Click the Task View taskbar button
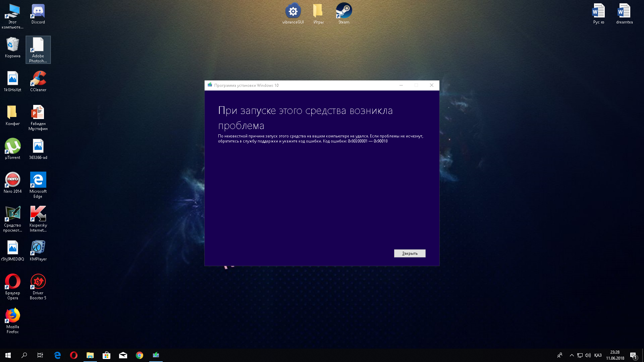This screenshot has height=362, width=644. [40, 355]
